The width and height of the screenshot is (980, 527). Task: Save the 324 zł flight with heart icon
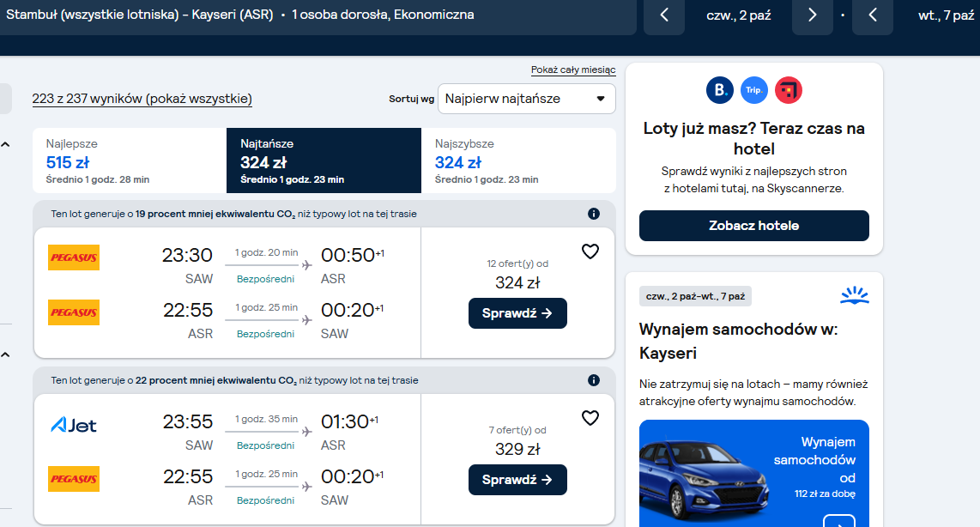590,251
